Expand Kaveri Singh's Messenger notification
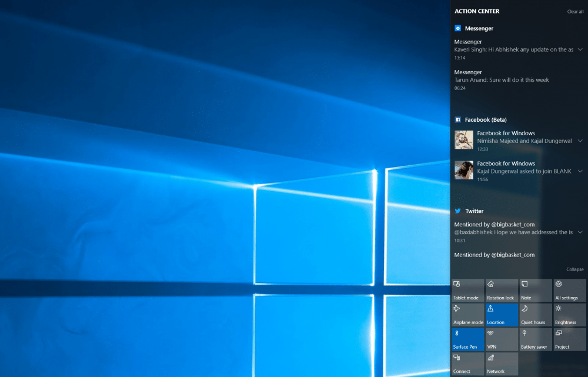Screen dimensions: 588x377 580,49
